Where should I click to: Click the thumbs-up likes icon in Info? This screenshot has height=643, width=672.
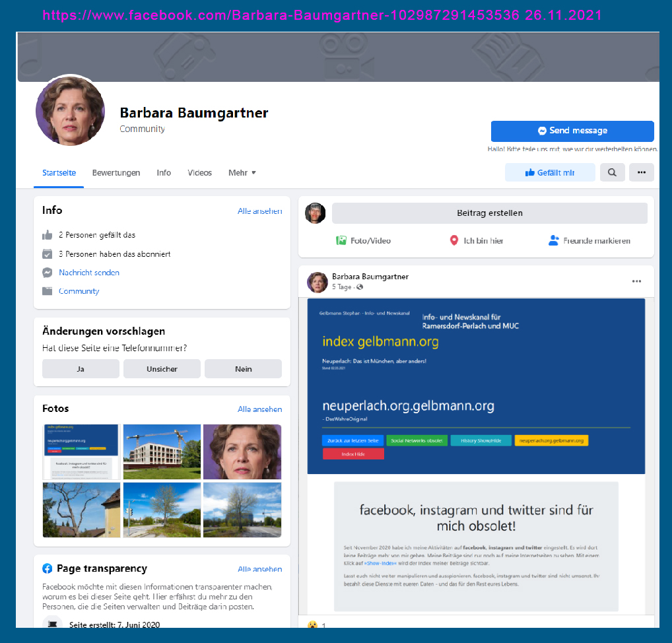coord(47,235)
